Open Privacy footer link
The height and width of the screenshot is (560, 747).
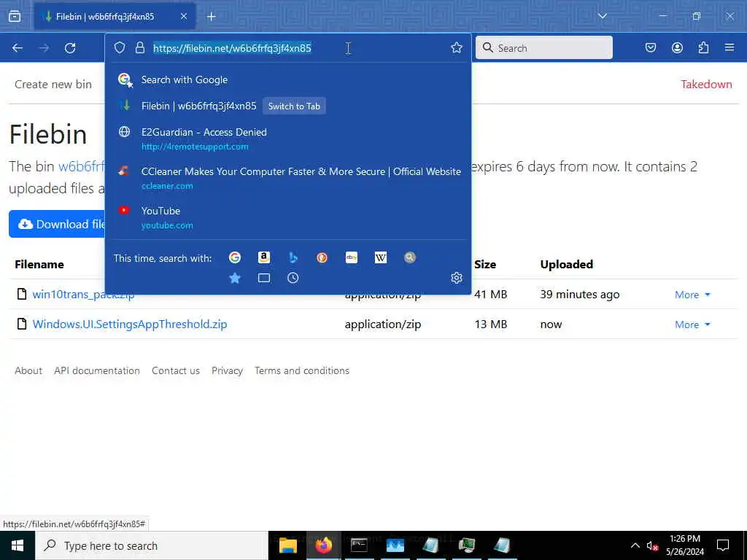[x=228, y=370]
